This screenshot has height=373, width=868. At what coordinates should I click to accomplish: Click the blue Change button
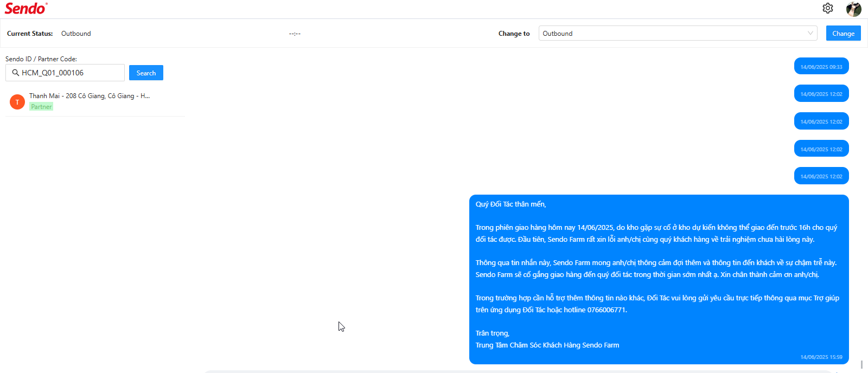click(x=843, y=33)
